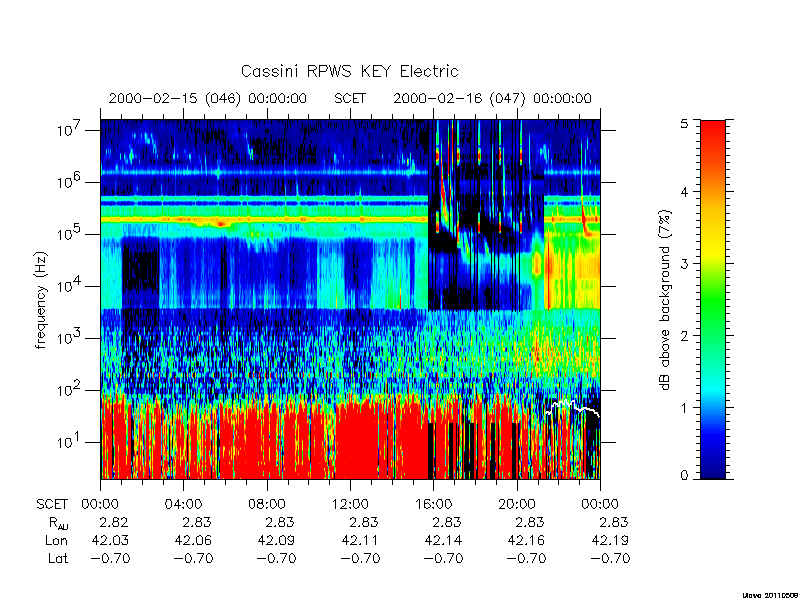Image resolution: width=800 pixels, height=600 pixels.
Task: Click the R_AU row label
Action: tap(59, 523)
